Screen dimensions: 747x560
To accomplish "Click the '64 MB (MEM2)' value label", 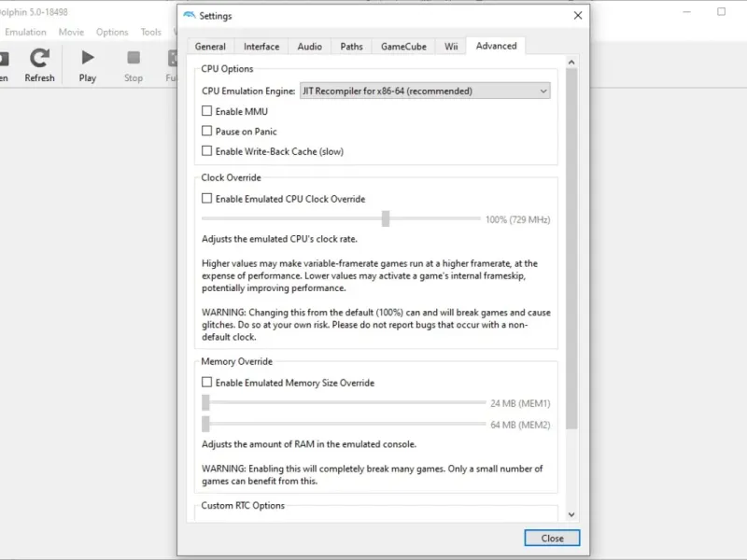I will 520,425.
